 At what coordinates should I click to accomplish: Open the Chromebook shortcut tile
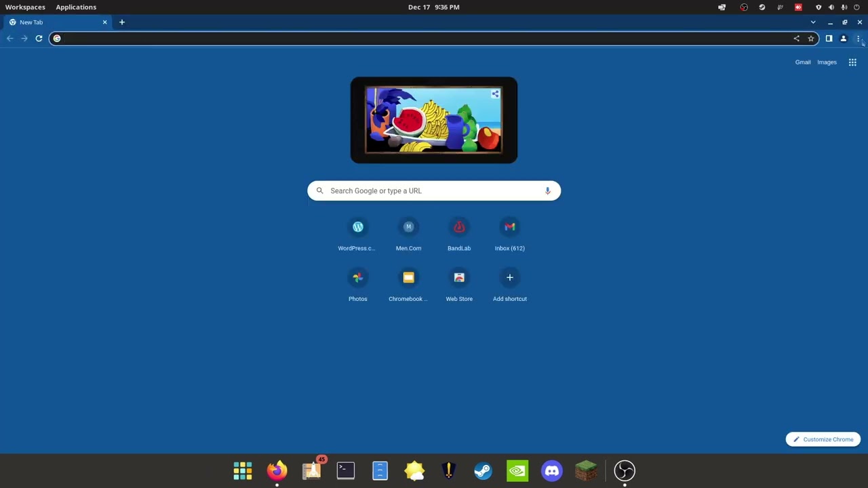[x=408, y=285]
